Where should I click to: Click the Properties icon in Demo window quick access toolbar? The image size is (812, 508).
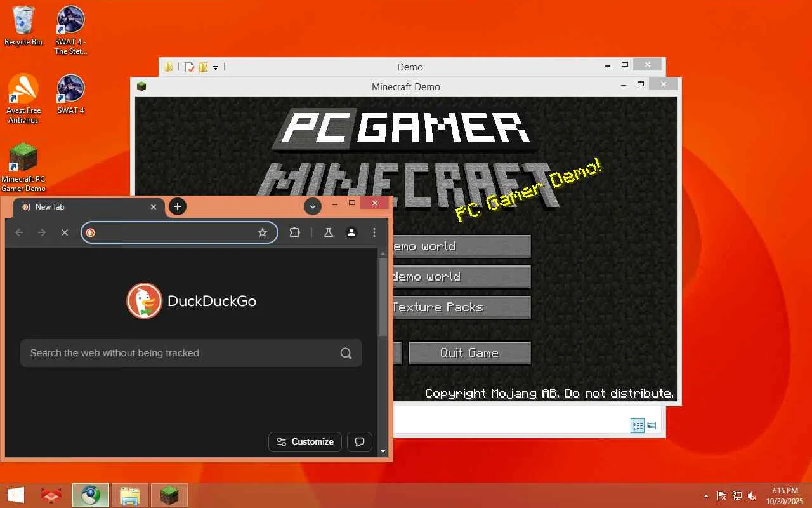(189, 67)
